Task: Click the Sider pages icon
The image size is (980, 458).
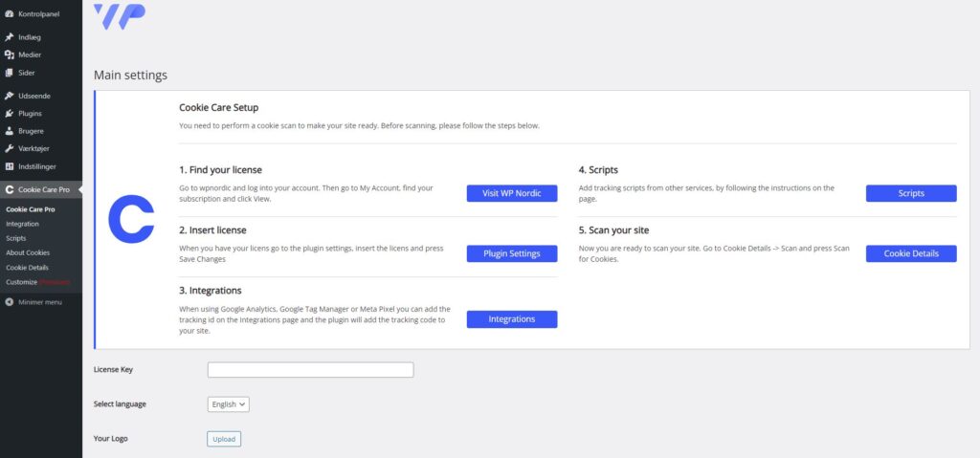Action: tap(10, 73)
